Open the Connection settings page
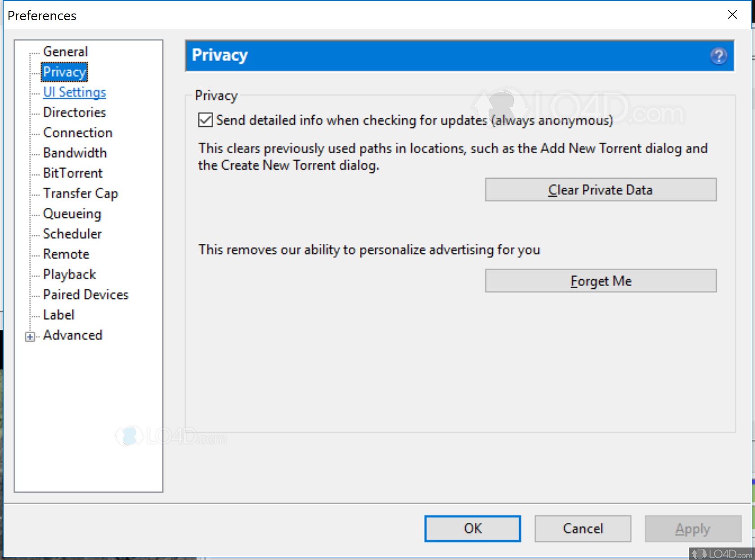This screenshot has height=560, width=755. click(77, 133)
